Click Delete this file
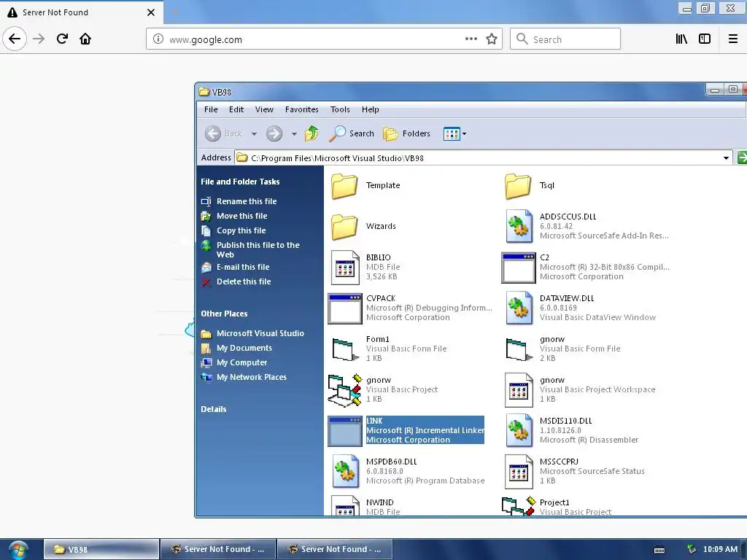 pos(244,282)
